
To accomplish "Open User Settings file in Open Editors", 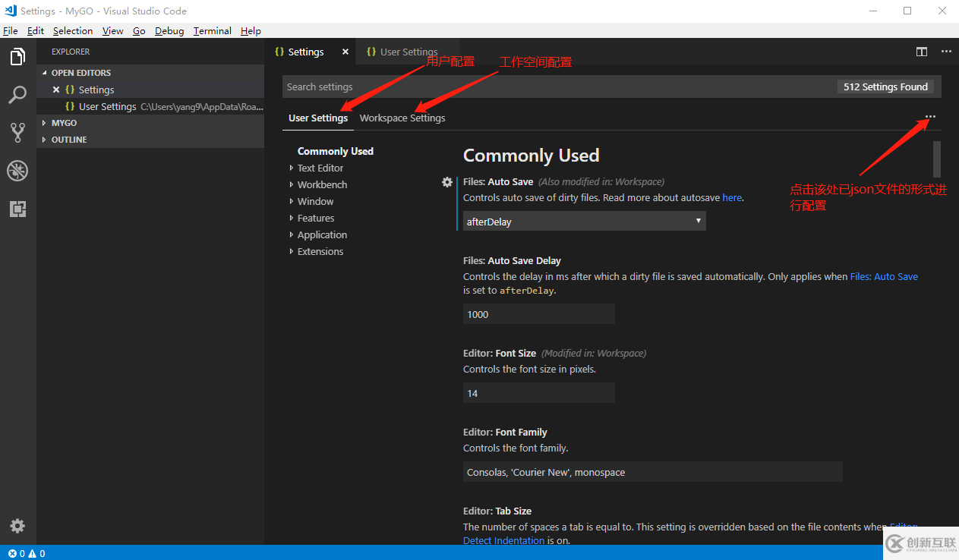I will 150,106.
